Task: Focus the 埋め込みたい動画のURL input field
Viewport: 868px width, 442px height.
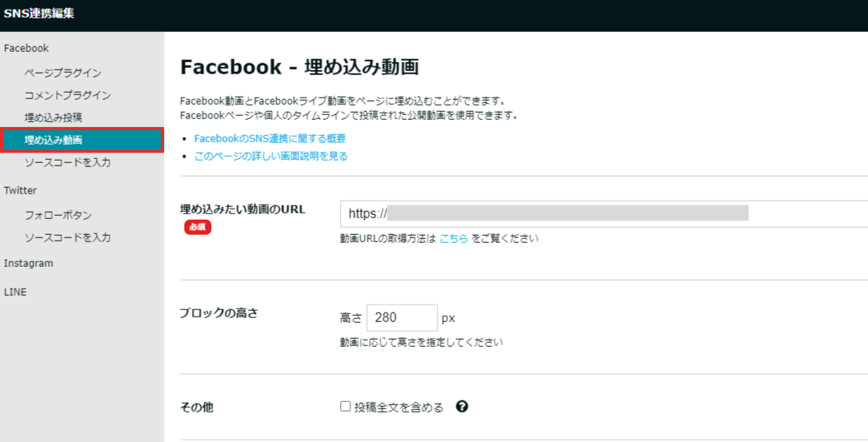Action: click(604, 213)
